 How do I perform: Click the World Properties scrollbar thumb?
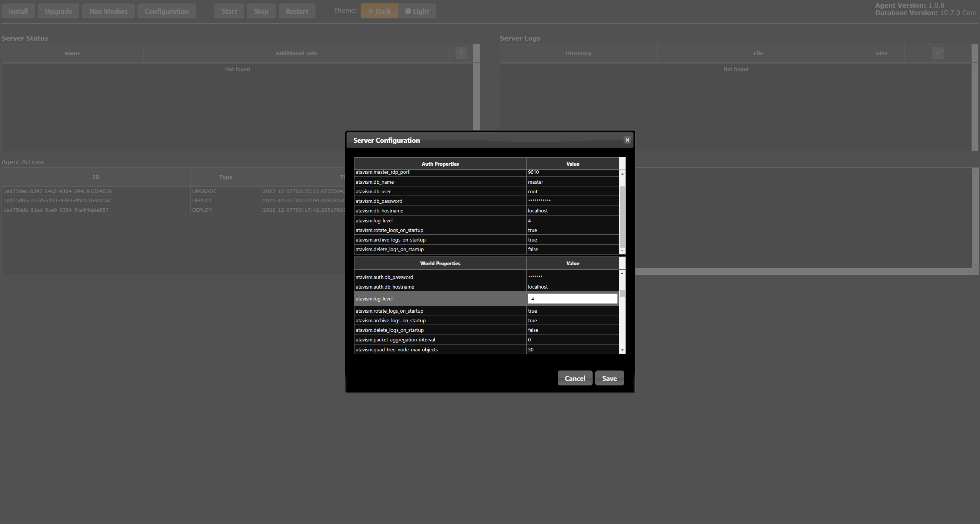[622, 294]
